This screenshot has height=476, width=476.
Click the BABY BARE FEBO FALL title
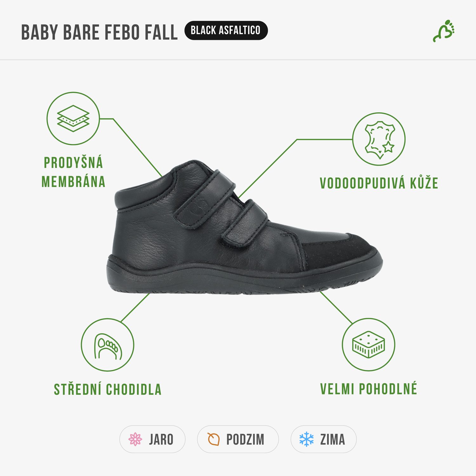(x=99, y=32)
